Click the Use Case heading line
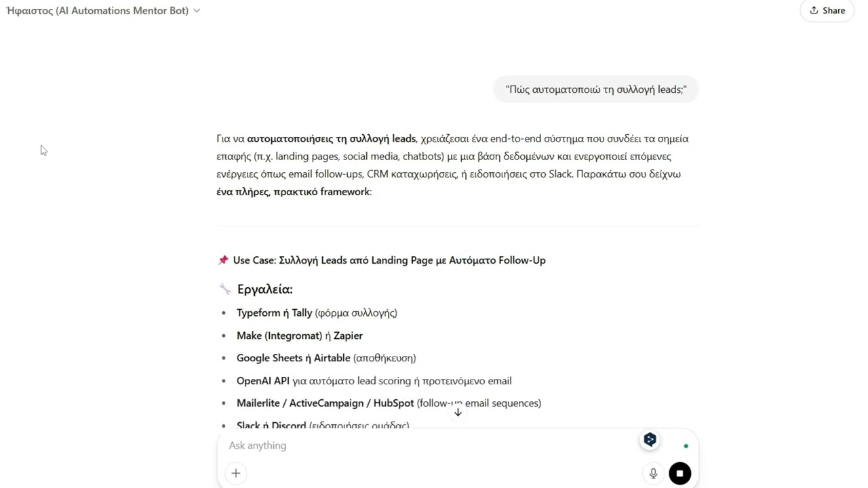Viewport: 868px width, 488px height. 389,260
